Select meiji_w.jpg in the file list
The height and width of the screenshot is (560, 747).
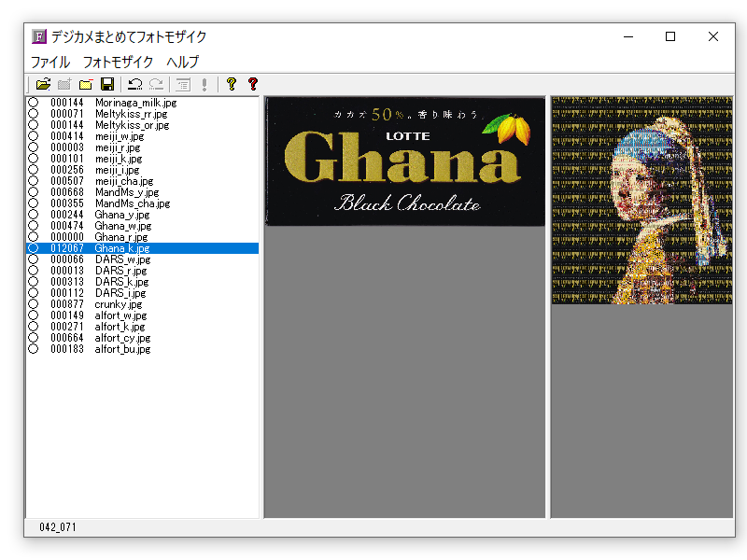[x=120, y=136]
